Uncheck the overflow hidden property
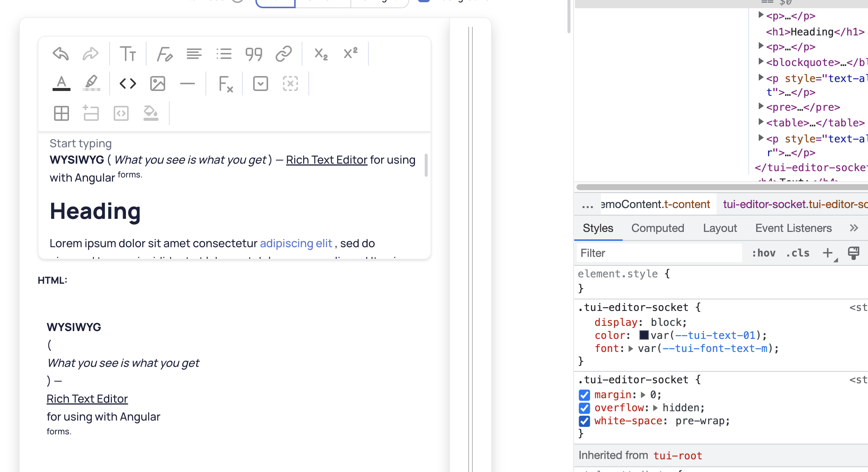The height and width of the screenshot is (472, 868). click(x=584, y=408)
